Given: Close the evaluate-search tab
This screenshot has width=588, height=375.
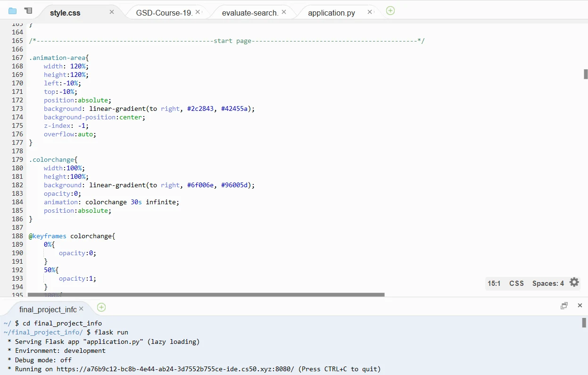Looking at the screenshot, I should [x=284, y=12].
